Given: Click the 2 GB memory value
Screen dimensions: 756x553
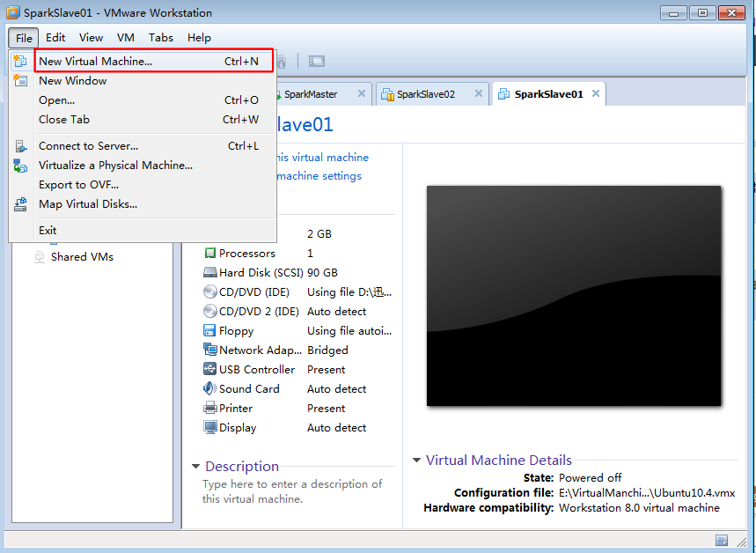Looking at the screenshot, I should click(x=319, y=234).
